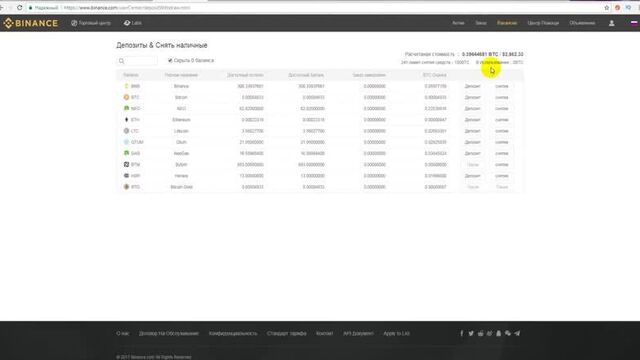Bookmark this page with the star icon
This screenshot has width=640, height=360.
(x=607, y=7)
